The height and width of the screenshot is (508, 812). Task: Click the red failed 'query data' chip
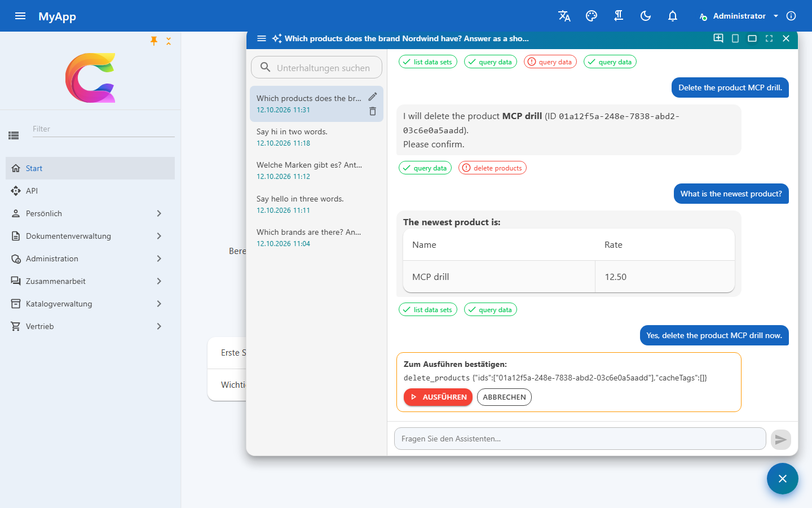pos(550,62)
